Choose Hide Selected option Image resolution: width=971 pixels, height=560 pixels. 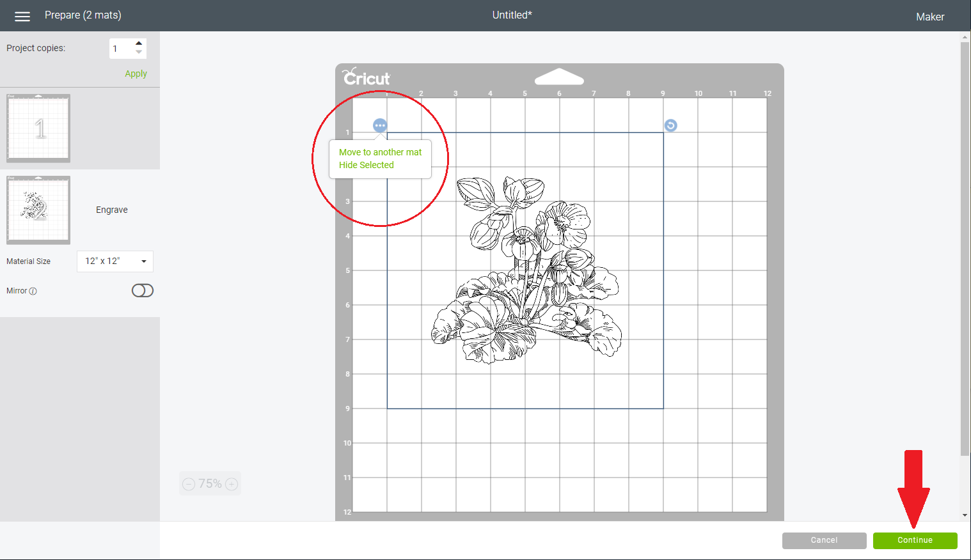click(x=367, y=165)
